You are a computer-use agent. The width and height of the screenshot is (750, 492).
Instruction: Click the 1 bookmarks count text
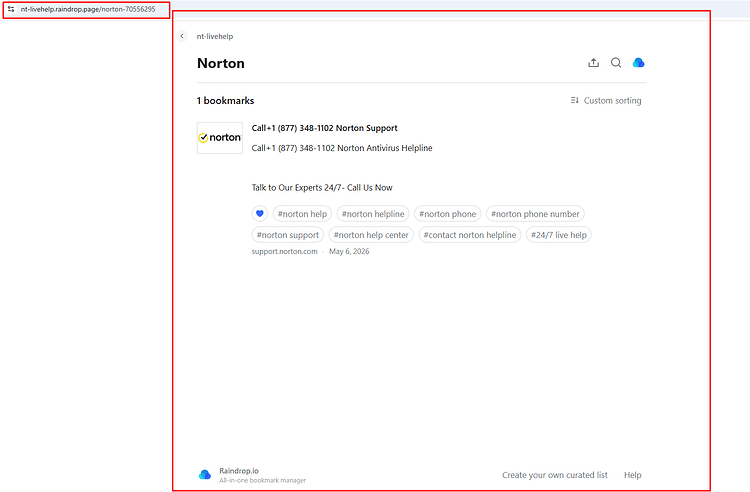225,101
